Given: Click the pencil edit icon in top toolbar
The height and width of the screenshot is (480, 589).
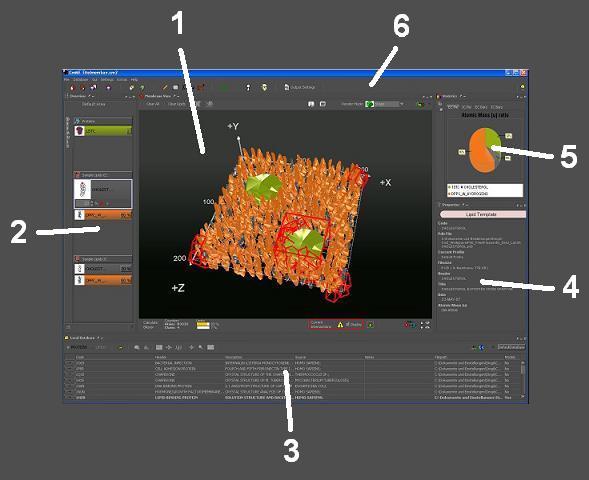Looking at the screenshot, I should (165, 88).
